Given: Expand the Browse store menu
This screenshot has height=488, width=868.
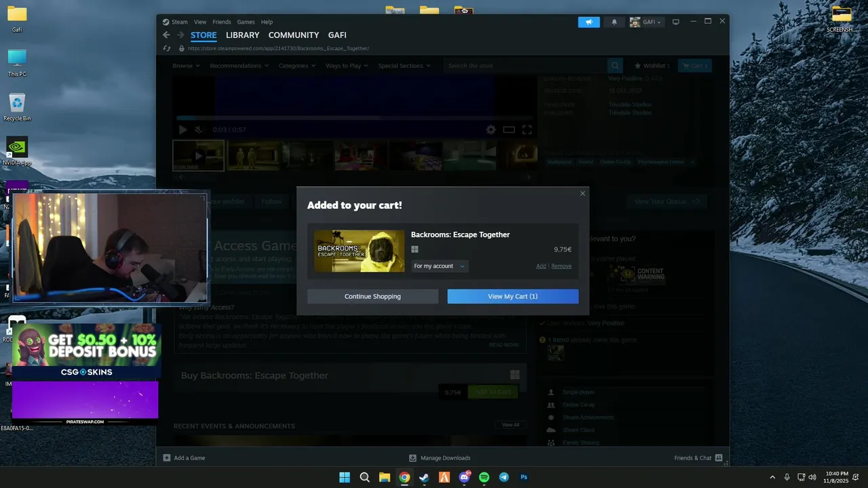Looking at the screenshot, I should [186, 66].
